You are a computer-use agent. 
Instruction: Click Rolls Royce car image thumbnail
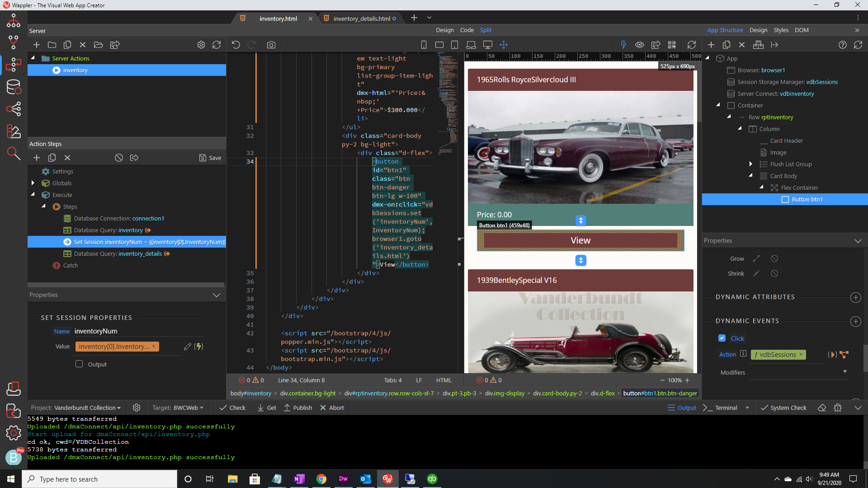click(x=580, y=147)
